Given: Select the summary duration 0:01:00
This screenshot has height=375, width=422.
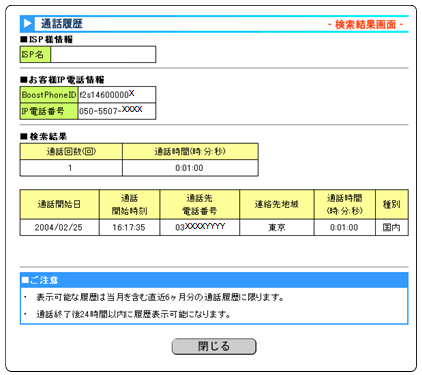Looking at the screenshot, I should click(190, 168).
